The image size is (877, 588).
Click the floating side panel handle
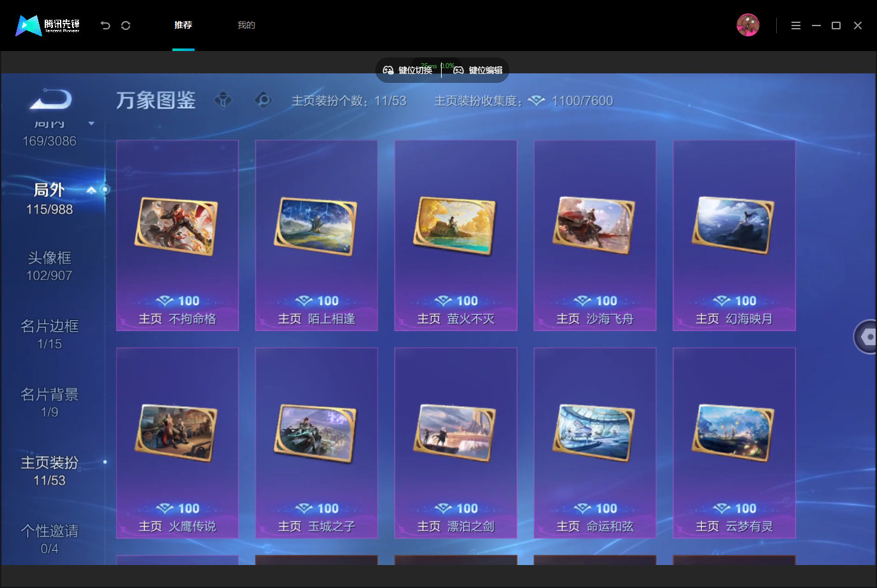click(866, 337)
